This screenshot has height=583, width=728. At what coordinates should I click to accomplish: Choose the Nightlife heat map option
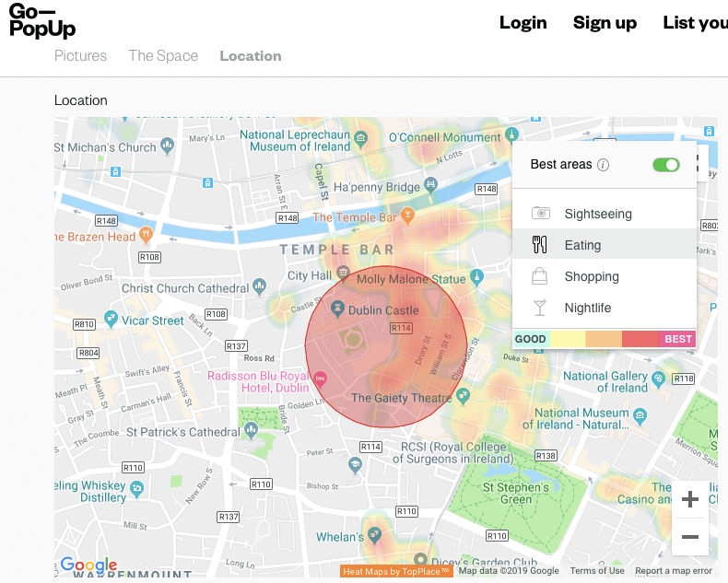click(604, 308)
